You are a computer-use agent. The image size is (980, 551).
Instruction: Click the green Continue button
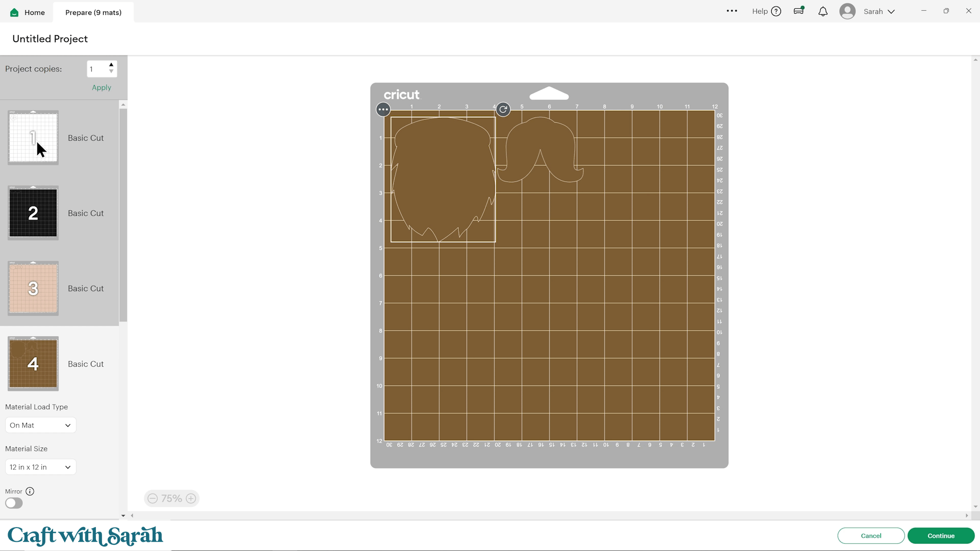pyautogui.click(x=941, y=536)
